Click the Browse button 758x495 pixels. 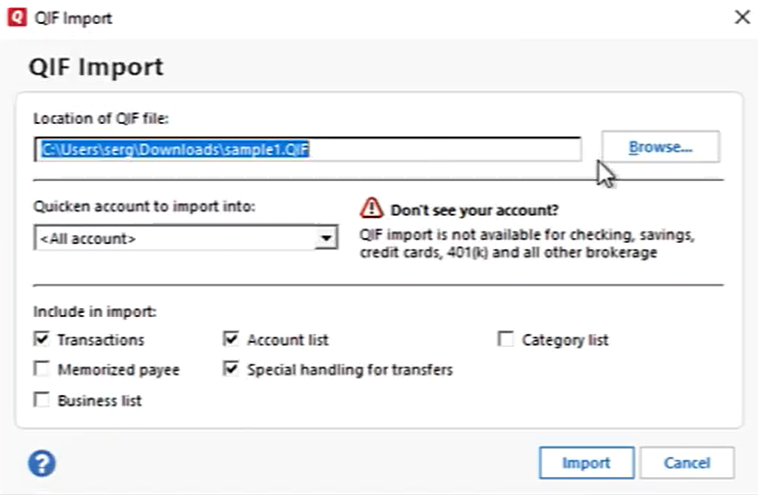coord(660,147)
